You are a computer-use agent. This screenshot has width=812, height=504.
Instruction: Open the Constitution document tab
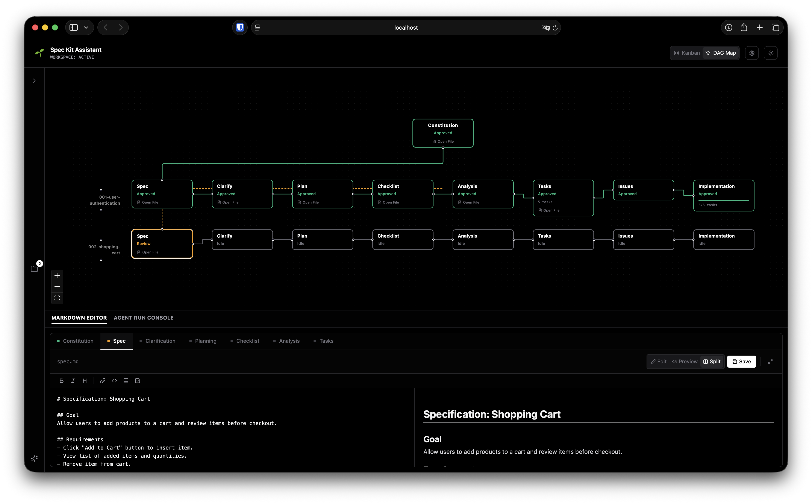pos(75,341)
